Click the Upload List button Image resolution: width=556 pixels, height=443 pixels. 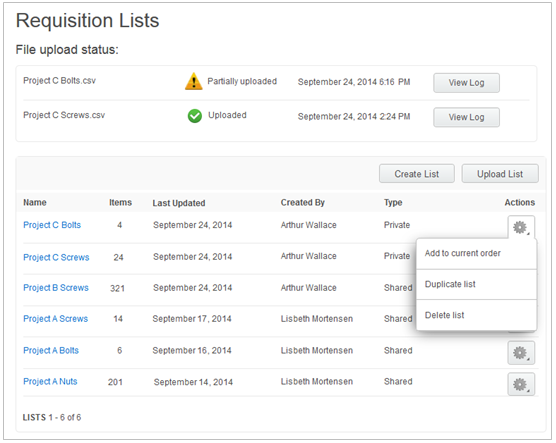click(x=500, y=174)
